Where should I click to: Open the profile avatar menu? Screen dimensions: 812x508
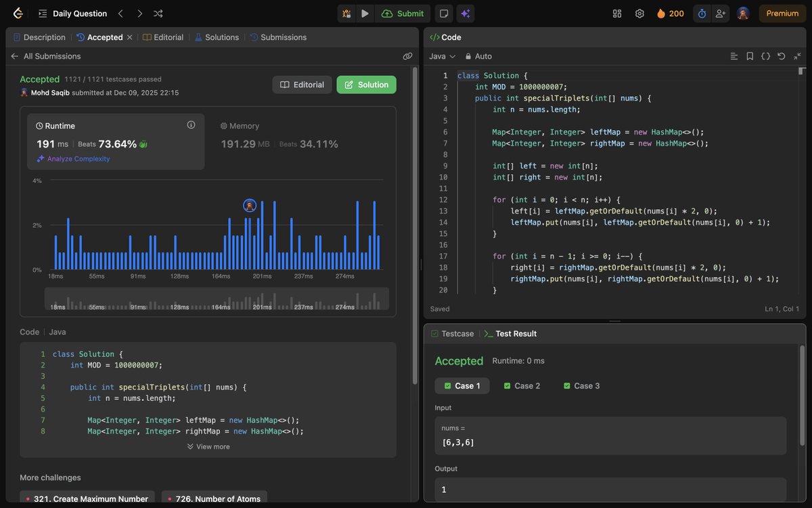tap(743, 14)
